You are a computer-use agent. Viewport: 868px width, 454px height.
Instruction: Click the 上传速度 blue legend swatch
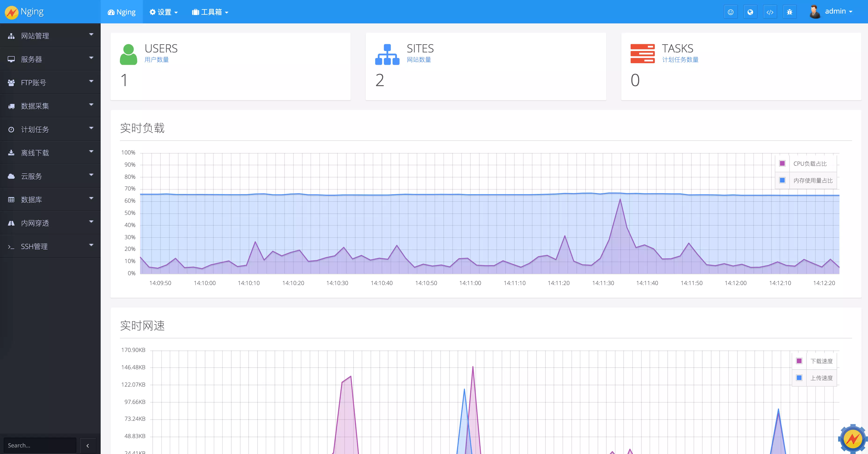pyautogui.click(x=799, y=378)
